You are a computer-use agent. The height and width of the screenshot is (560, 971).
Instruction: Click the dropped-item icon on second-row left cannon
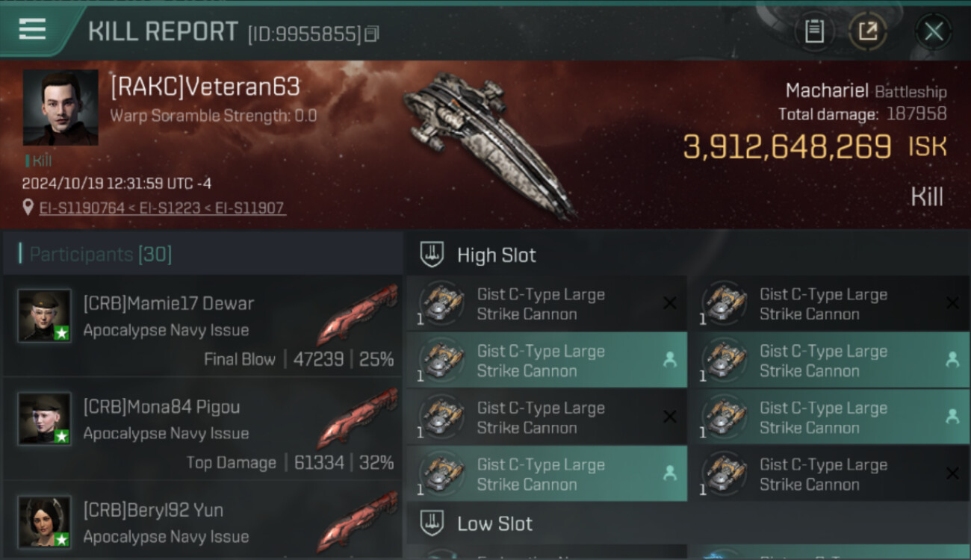click(670, 360)
